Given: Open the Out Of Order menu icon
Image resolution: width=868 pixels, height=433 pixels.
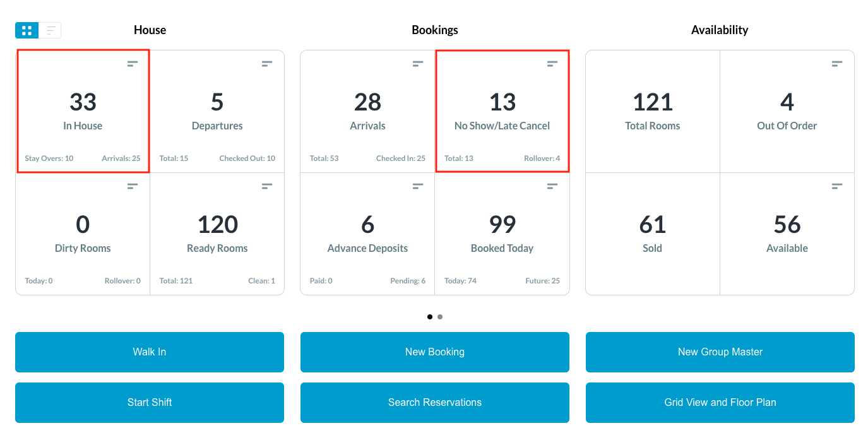Looking at the screenshot, I should 837,64.
